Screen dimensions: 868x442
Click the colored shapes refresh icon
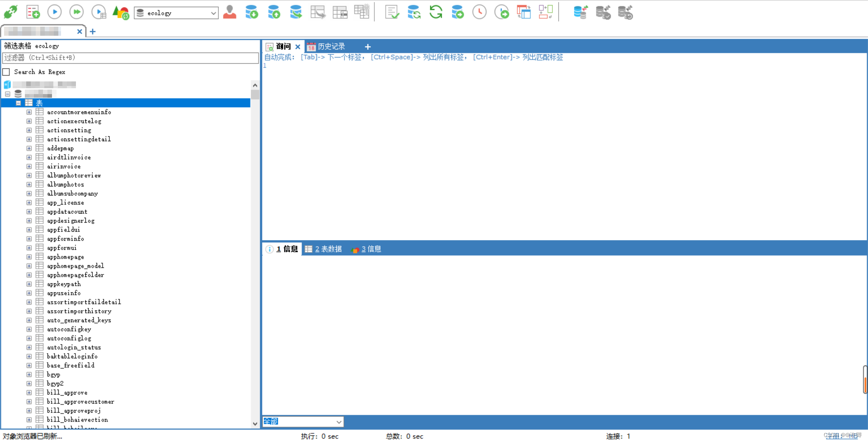point(121,12)
